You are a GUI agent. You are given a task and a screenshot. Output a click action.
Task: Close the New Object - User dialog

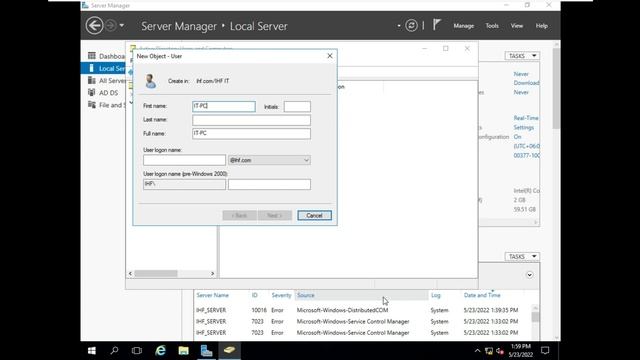330,56
